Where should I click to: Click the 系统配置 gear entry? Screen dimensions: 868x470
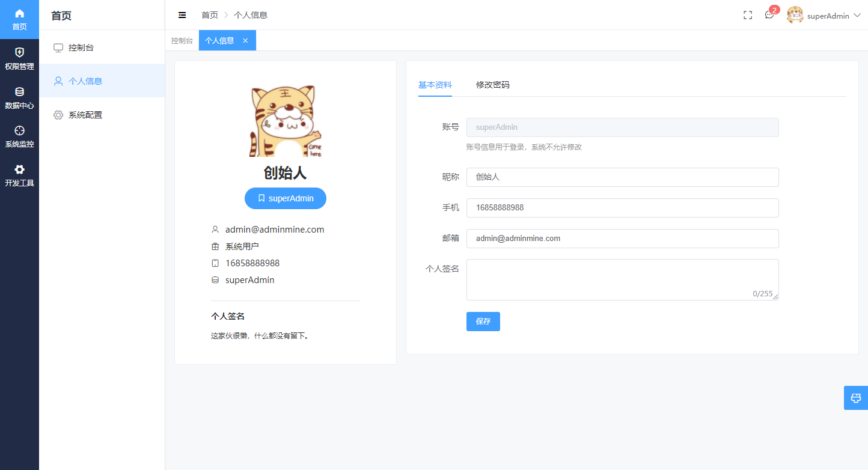click(x=84, y=114)
